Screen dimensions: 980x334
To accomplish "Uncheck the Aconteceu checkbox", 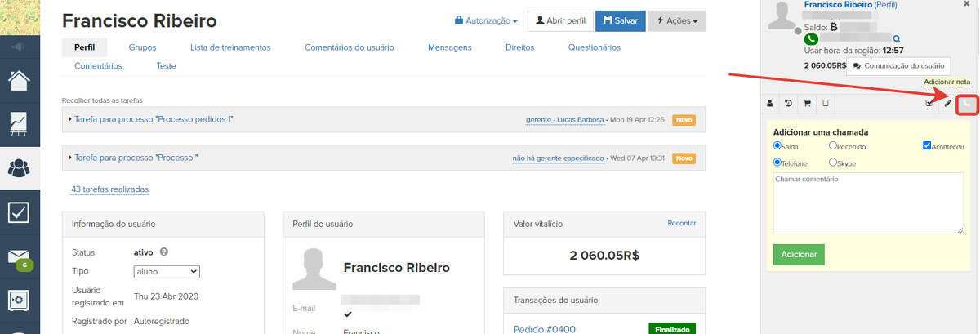I will [927, 146].
